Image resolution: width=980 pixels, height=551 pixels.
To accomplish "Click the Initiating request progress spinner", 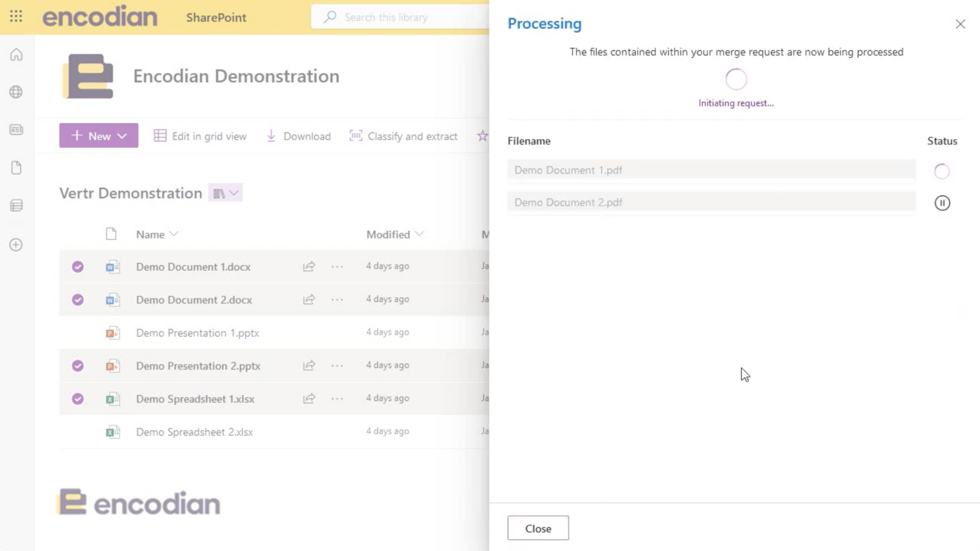I will pos(736,79).
